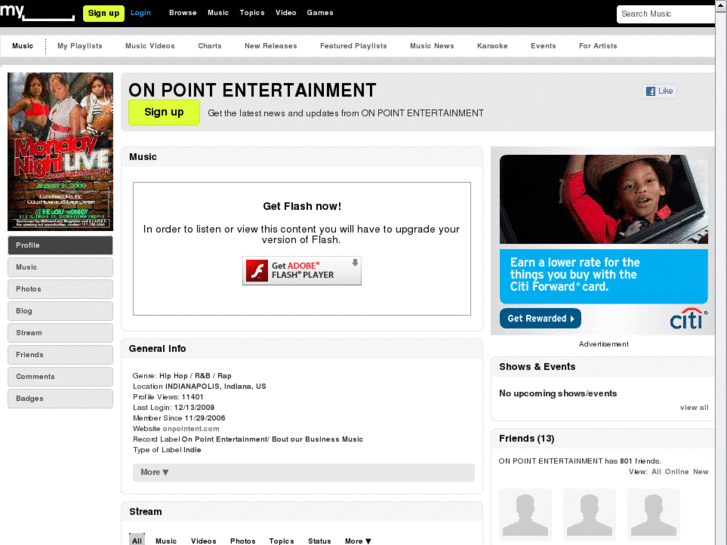
Task: Click the Get Rewarded ad button
Action: pos(540,319)
